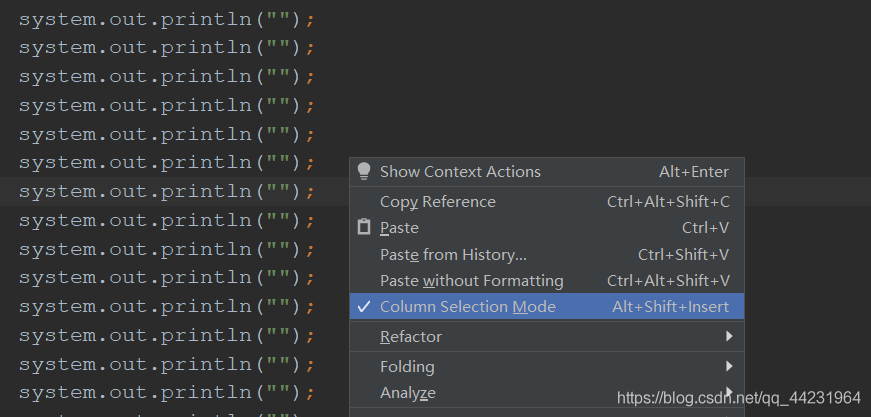Toggle the Column Selection Mode checkmark
This screenshot has width=871, height=417.
coord(364,307)
